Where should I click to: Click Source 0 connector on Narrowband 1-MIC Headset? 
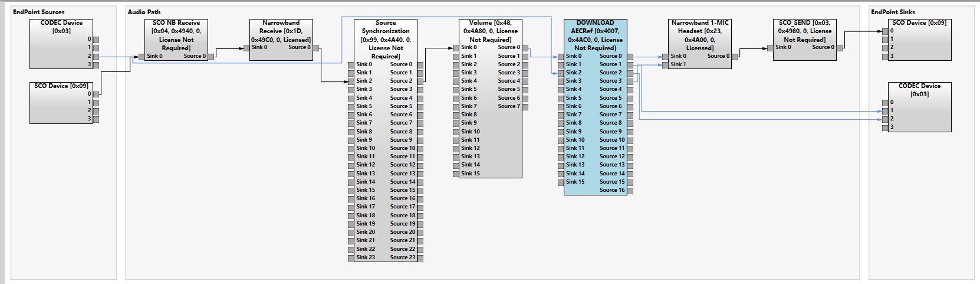[x=735, y=57]
